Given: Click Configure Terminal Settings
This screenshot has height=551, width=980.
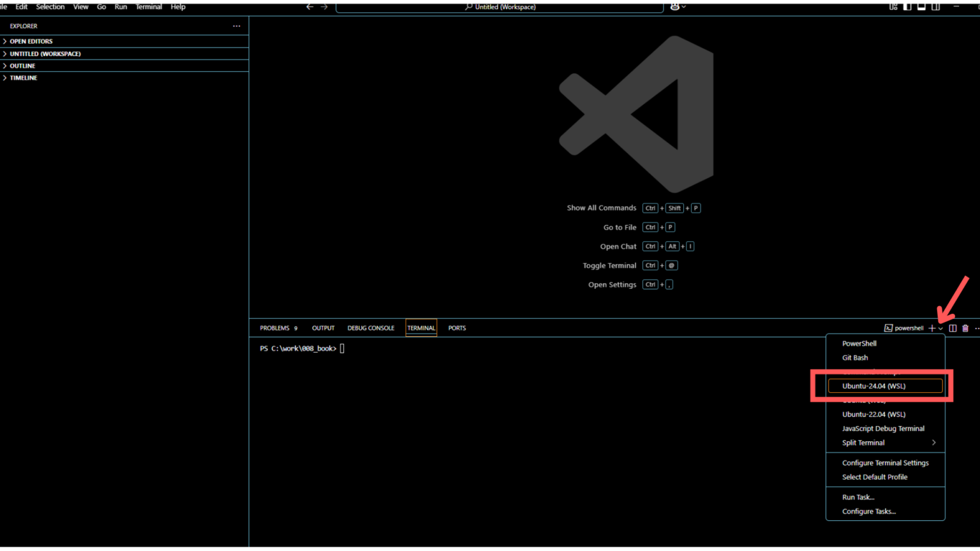Looking at the screenshot, I should click(886, 463).
